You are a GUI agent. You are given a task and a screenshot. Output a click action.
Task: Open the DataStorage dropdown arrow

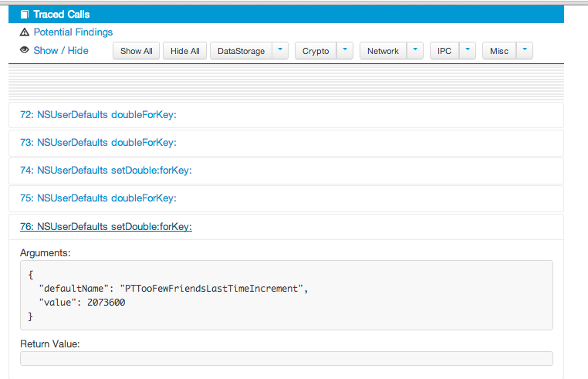(x=280, y=51)
